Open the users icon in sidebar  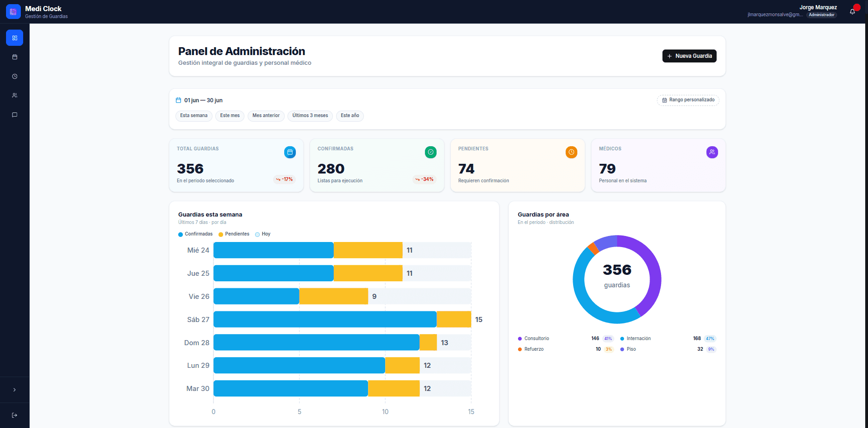click(14, 95)
